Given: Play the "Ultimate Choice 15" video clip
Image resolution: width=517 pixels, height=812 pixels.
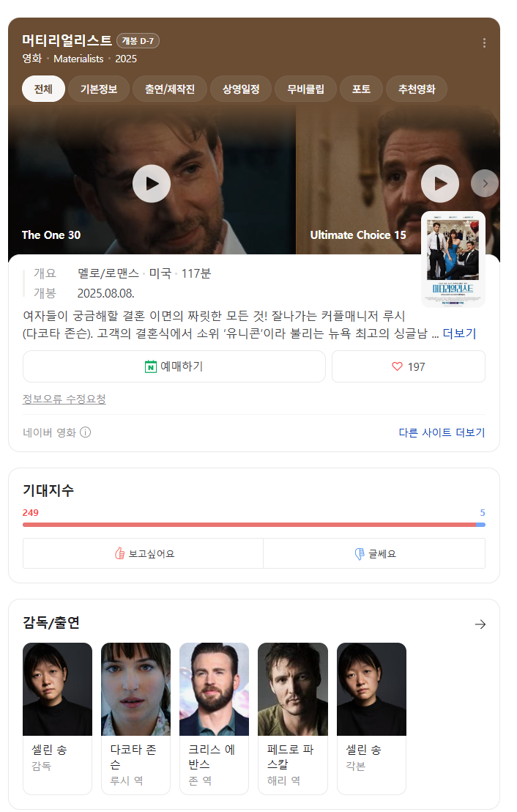Looking at the screenshot, I should pos(440,184).
